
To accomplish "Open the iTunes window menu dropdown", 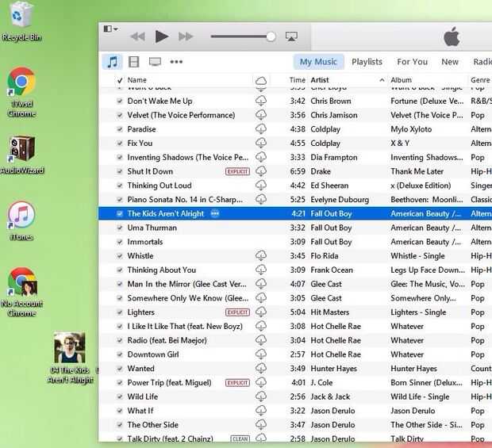I will [110, 29].
